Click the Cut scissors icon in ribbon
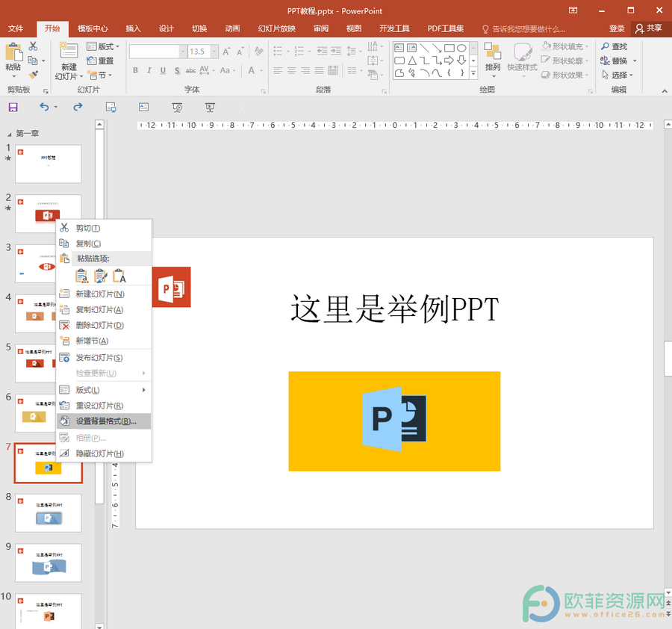Screen dimensions: 672x629 pyautogui.click(x=33, y=46)
